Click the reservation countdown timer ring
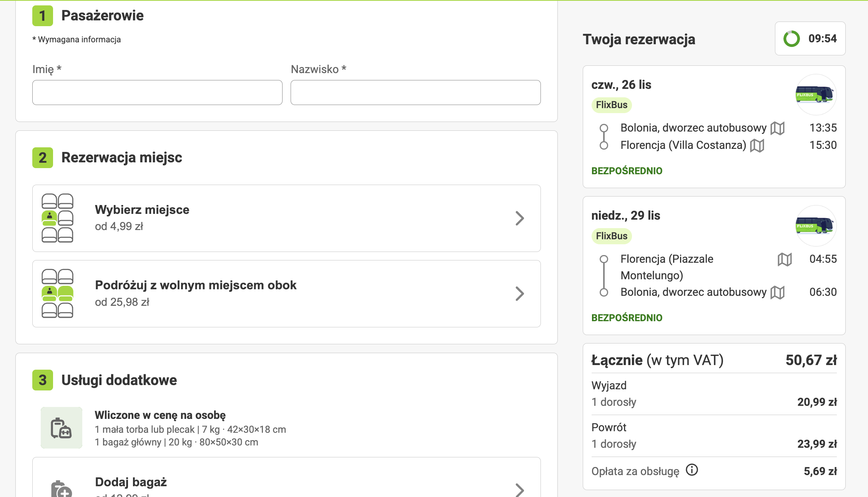 792,38
